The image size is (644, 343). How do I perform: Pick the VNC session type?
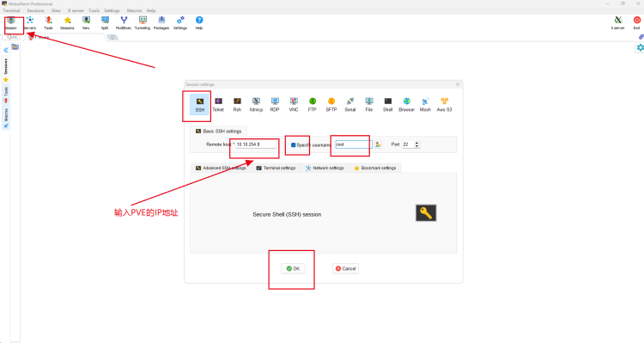[294, 105]
